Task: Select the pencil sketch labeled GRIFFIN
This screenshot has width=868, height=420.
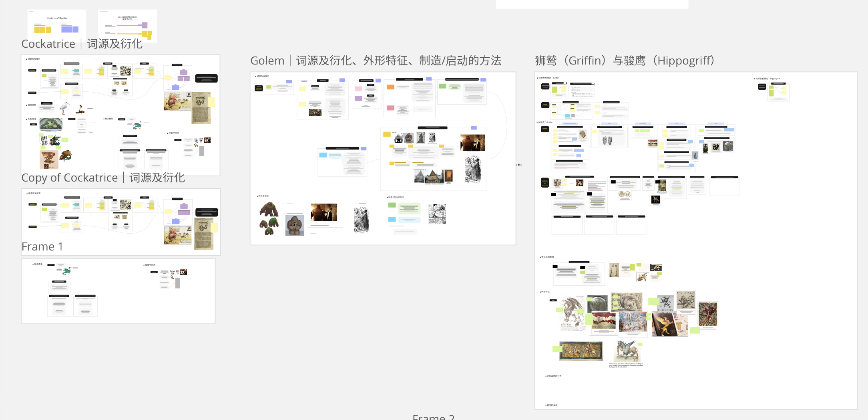Action: [572, 313]
